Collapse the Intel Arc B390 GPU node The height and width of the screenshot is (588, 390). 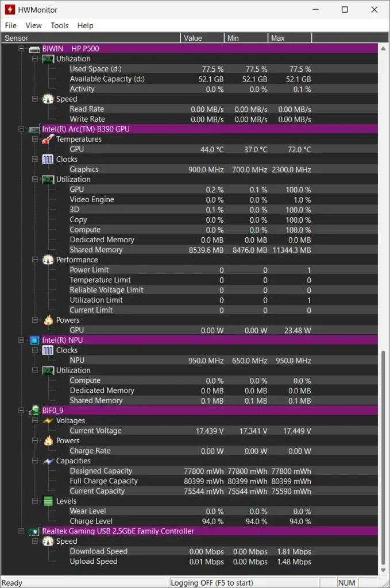click(21, 129)
